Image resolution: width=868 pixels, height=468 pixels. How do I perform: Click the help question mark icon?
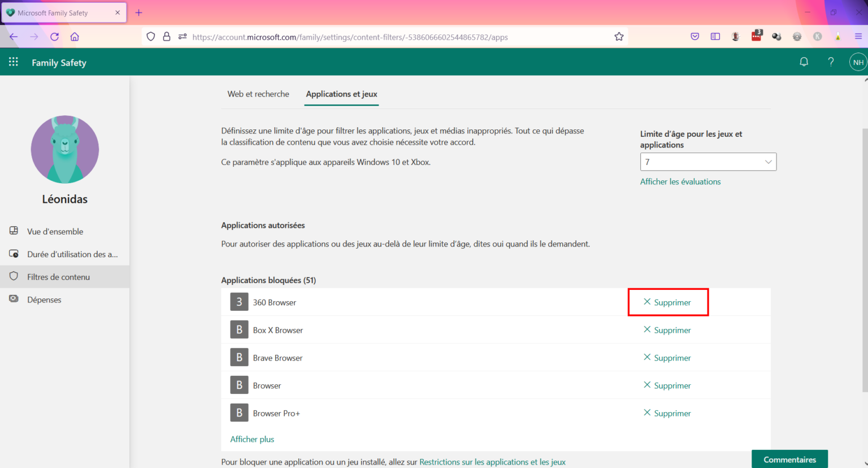click(x=831, y=62)
